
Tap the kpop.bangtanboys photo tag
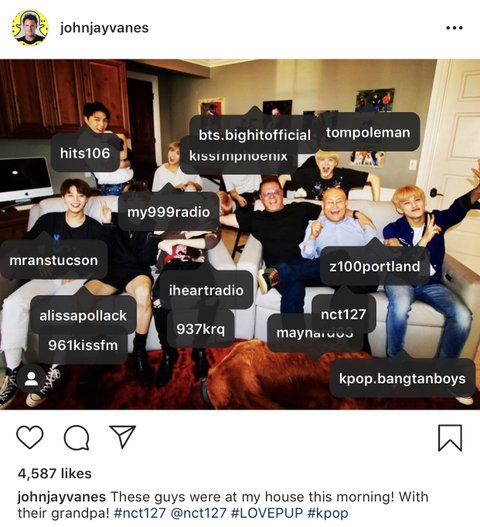click(x=402, y=378)
